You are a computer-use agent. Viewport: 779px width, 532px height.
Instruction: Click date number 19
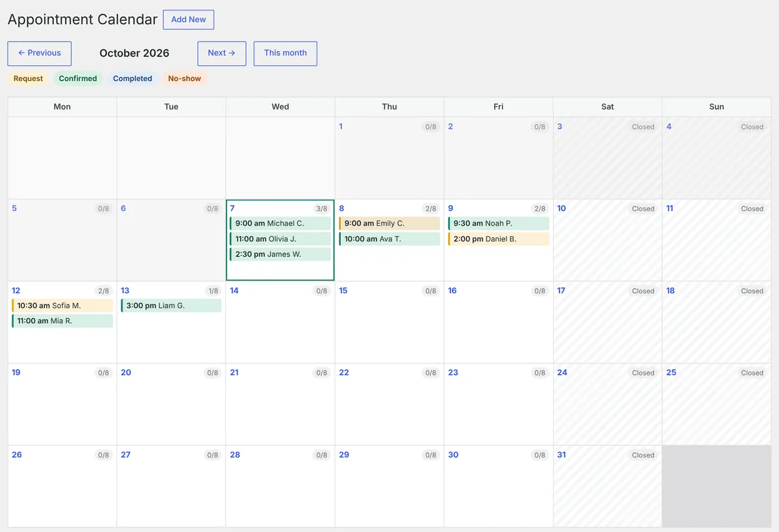point(16,372)
